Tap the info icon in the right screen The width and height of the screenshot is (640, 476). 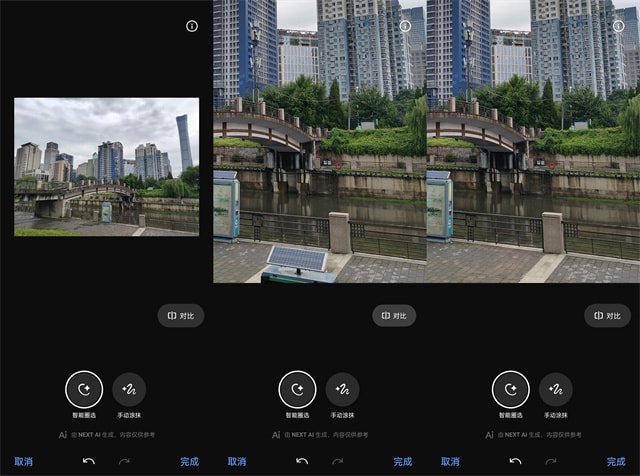(619, 26)
